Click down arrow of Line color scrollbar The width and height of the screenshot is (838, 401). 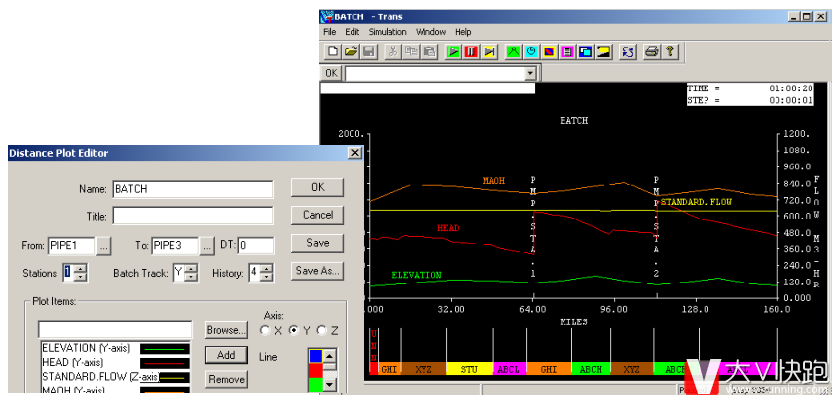pos(330,384)
